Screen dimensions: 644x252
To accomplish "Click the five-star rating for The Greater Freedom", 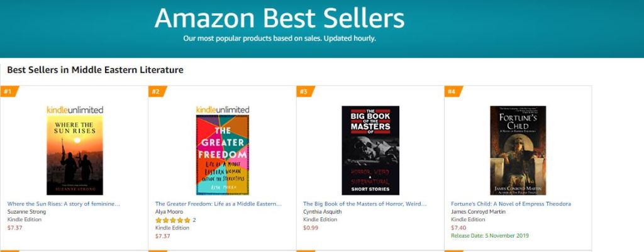I will 172,221.
